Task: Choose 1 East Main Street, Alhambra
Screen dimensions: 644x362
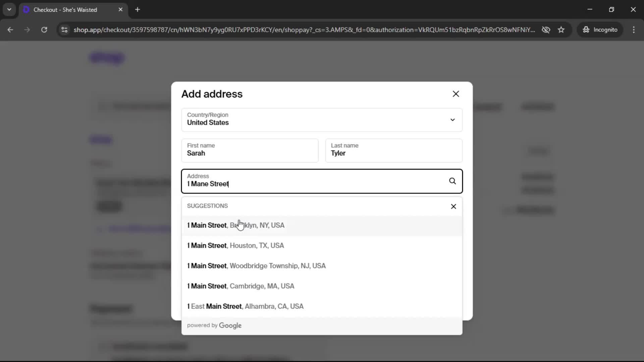Action: [245, 306]
